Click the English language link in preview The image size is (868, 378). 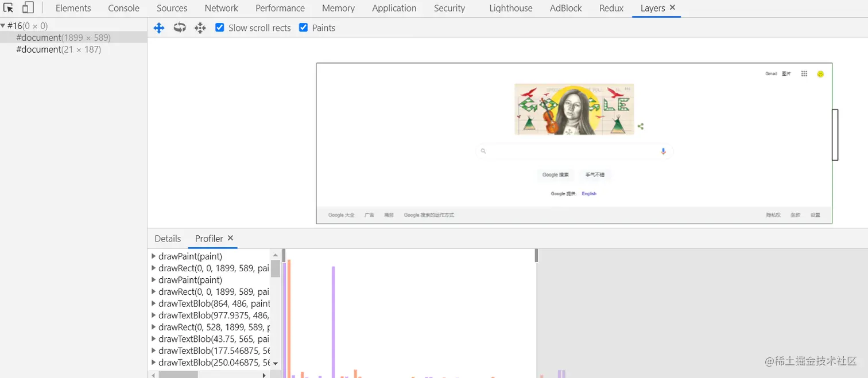(589, 194)
